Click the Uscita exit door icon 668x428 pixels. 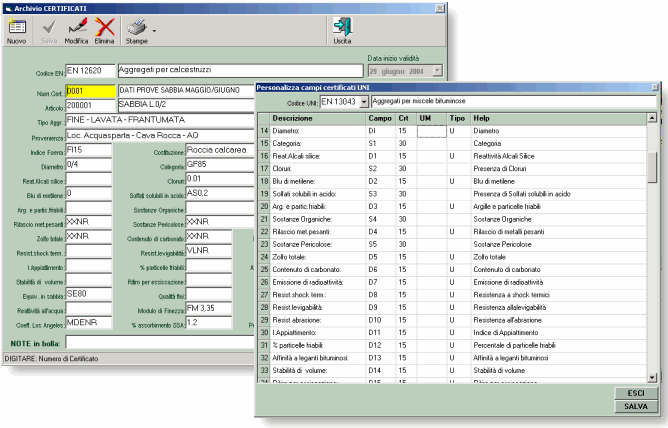(343, 27)
